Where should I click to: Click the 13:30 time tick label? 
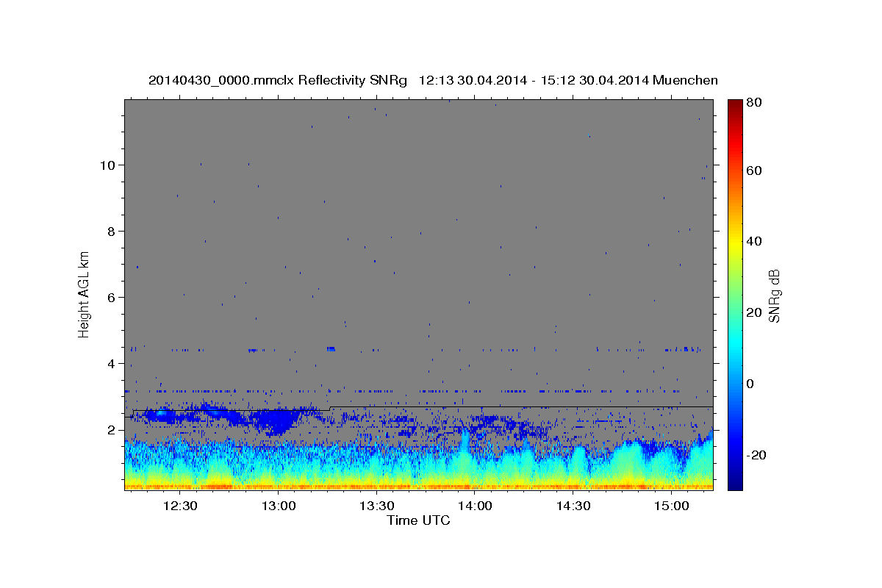tap(377, 506)
